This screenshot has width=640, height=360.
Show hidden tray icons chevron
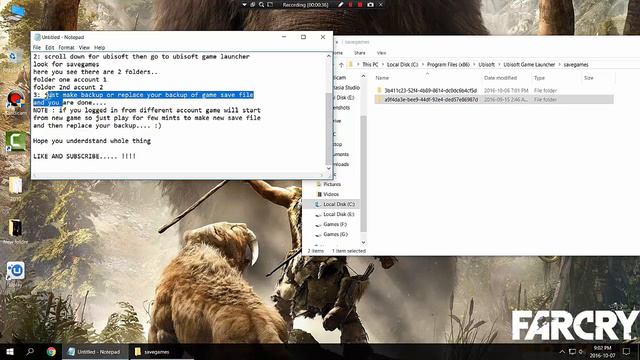point(562,351)
